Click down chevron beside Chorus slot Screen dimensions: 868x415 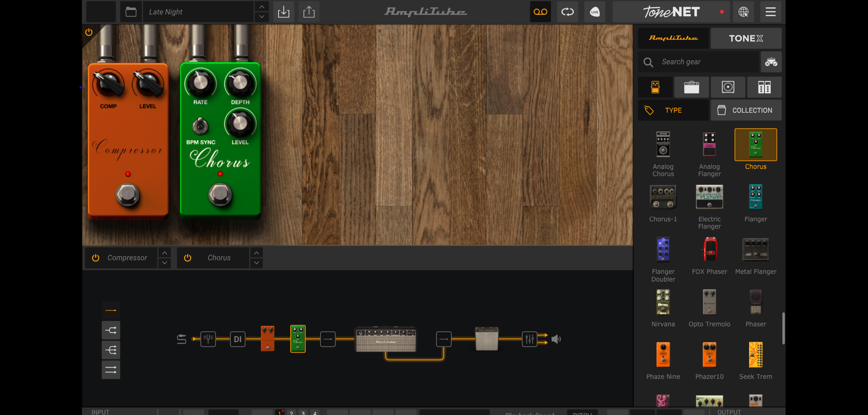[x=256, y=263]
